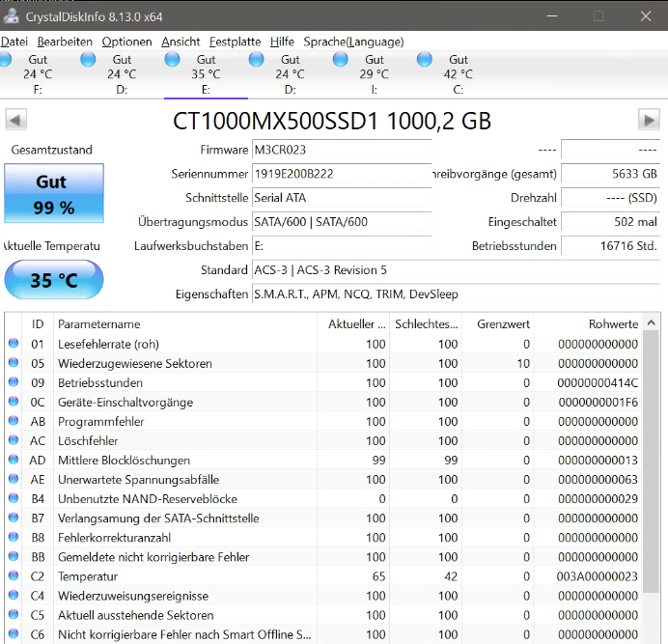
Task: Click the Grenzwert column header
Action: tap(497, 323)
